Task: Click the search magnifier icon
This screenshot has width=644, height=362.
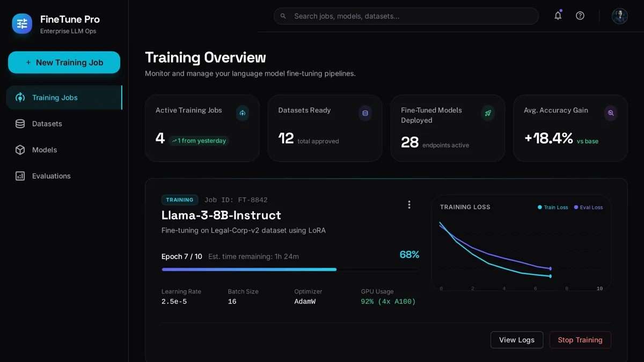Action: (283, 16)
